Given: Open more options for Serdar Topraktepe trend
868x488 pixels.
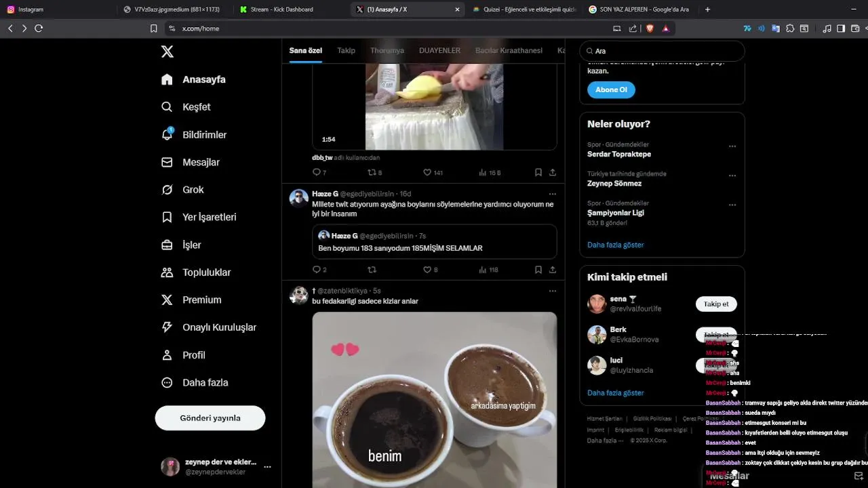Looking at the screenshot, I should [x=732, y=146].
